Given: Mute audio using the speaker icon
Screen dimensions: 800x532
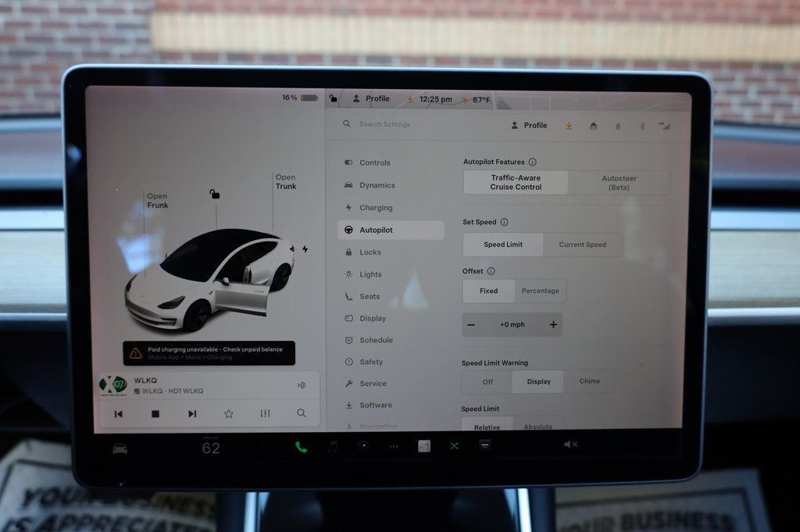Looking at the screenshot, I should point(570,444).
